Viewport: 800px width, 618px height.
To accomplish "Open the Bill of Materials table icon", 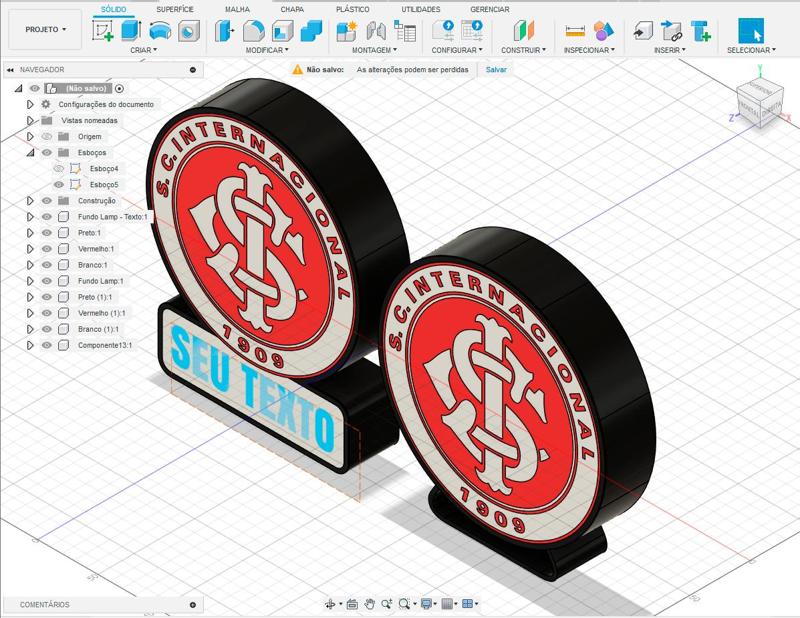I will pyautogui.click(x=405, y=31).
